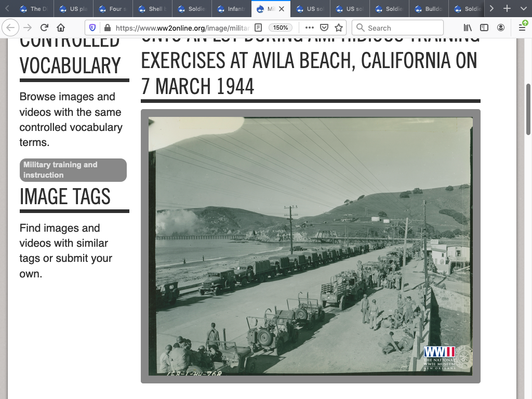Toggle reader view for this page

(x=258, y=28)
